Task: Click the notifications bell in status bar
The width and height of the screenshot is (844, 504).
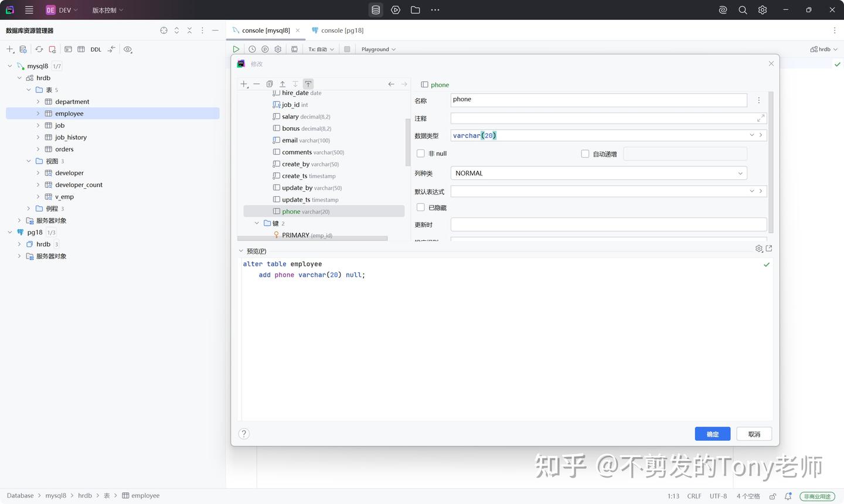Action: pos(788,496)
